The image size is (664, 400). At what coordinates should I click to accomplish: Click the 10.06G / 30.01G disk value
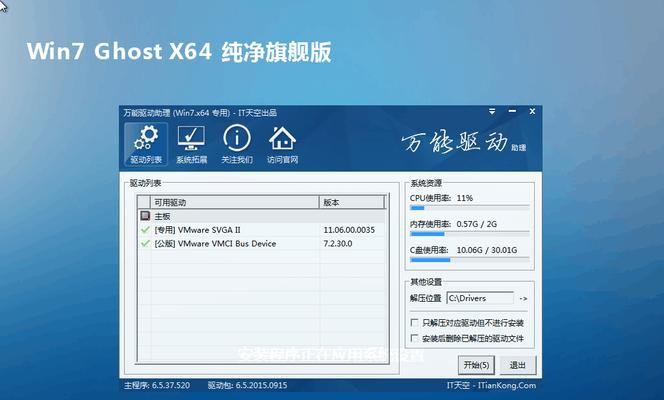[487, 250]
